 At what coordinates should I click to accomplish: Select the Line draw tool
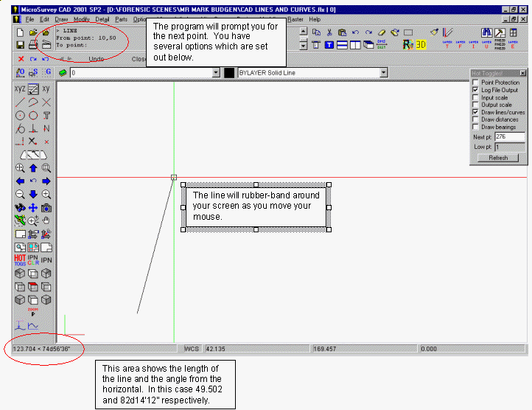20,102
